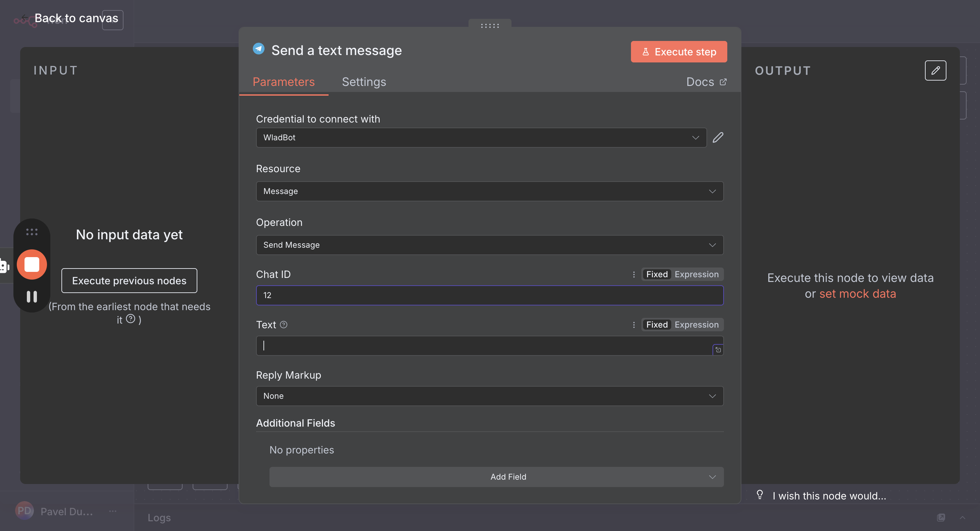Grab the drag handle dots atop the panel
This screenshot has height=531, width=980.
pyautogui.click(x=490, y=26)
